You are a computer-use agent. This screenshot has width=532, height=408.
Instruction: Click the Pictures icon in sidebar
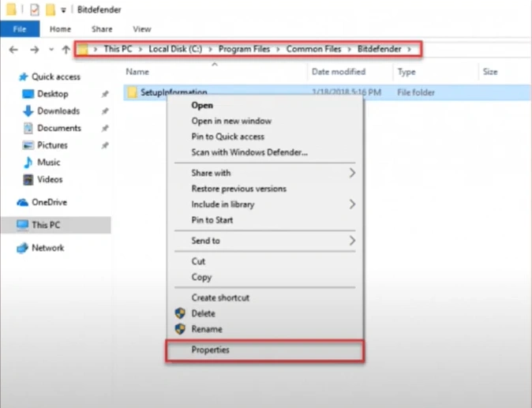pos(28,145)
